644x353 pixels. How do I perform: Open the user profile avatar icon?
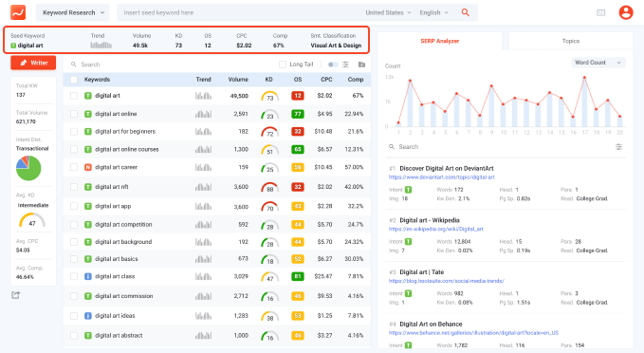[x=626, y=12]
